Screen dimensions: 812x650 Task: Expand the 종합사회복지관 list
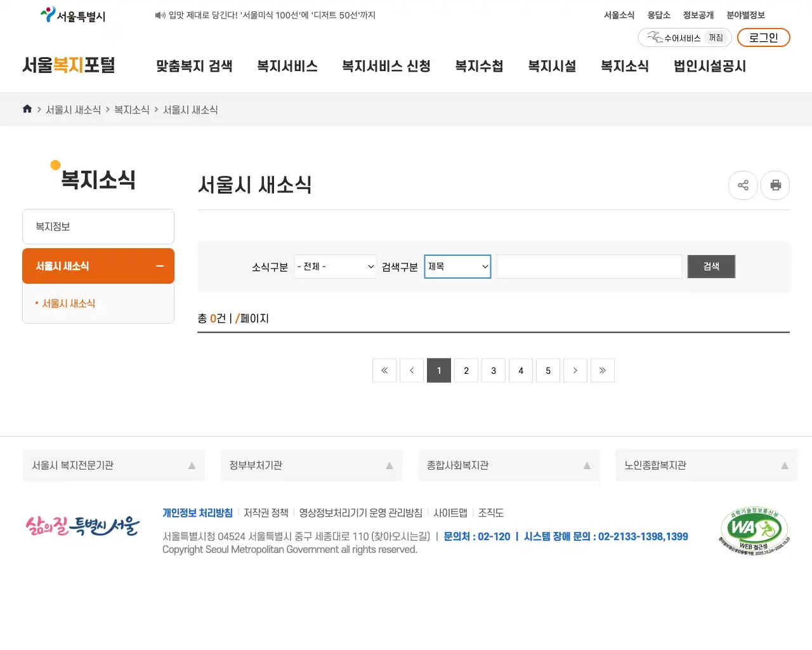509,465
